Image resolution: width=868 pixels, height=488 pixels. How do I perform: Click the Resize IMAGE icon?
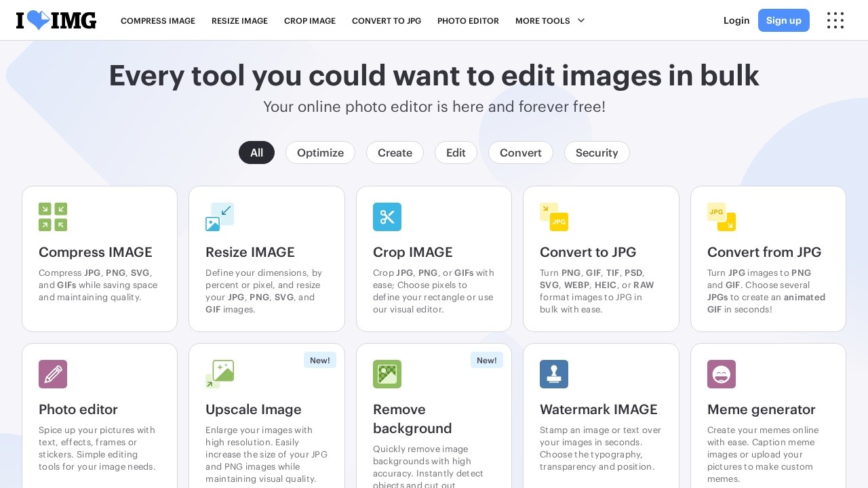click(220, 217)
